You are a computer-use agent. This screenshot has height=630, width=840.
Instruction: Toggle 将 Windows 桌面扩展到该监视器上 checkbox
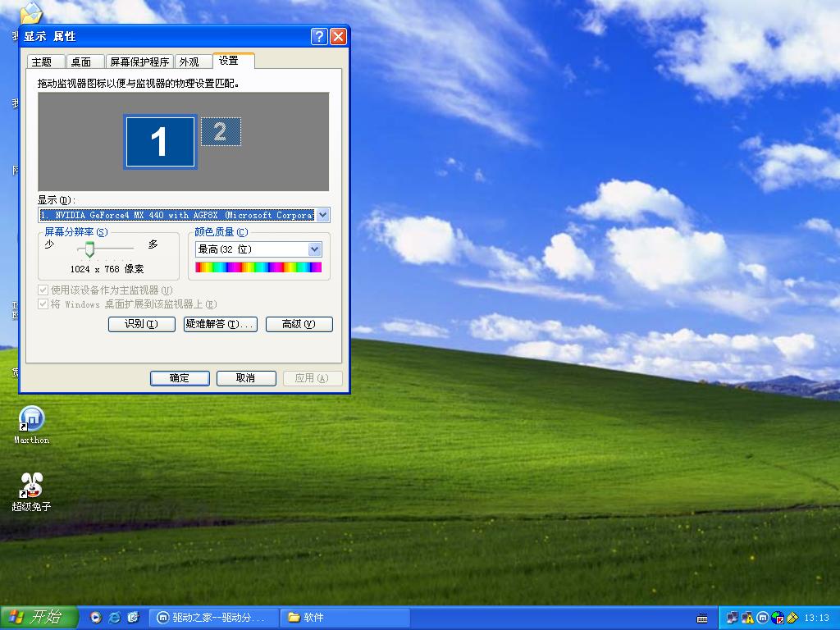click(x=43, y=304)
